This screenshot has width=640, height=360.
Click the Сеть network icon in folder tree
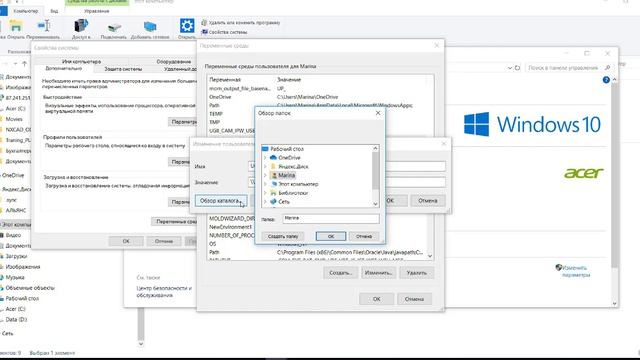tap(273, 202)
